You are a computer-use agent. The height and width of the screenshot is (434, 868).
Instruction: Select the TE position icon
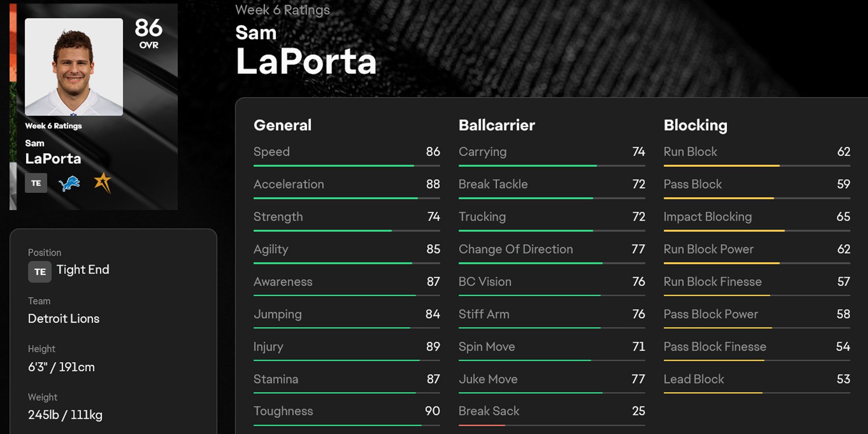click(x=36, y=183)
